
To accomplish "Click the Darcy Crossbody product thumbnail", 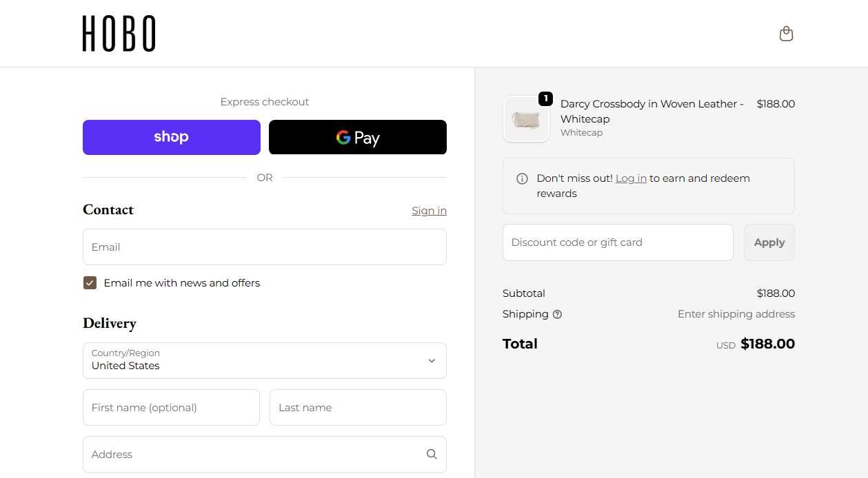I will click(x=526, y=119).
